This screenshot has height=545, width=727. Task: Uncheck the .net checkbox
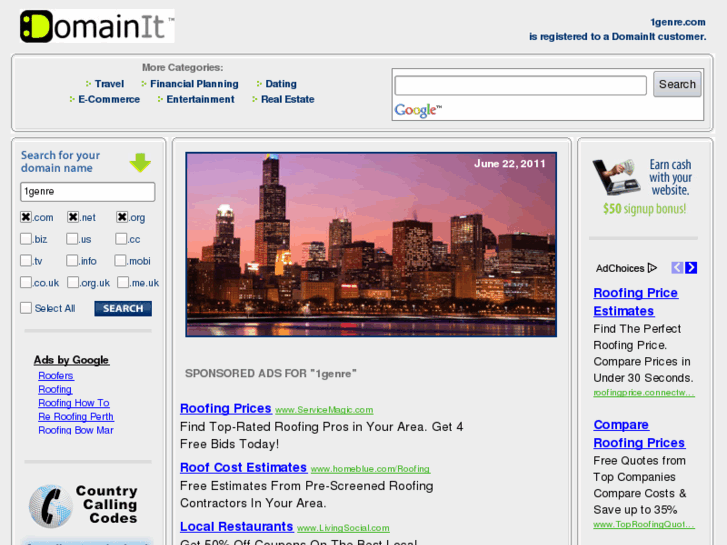click(73, 217)
